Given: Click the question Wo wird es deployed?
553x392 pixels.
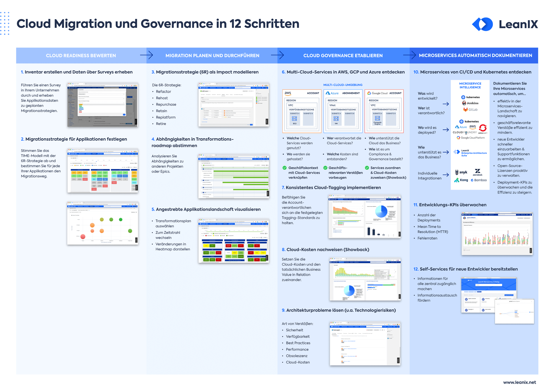Looking at the screenshot, I should [427, 130].
